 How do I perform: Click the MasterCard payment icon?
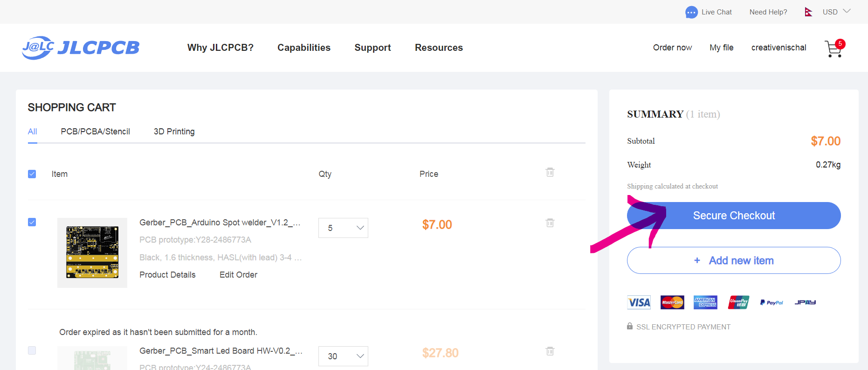(x=672, y=302)
